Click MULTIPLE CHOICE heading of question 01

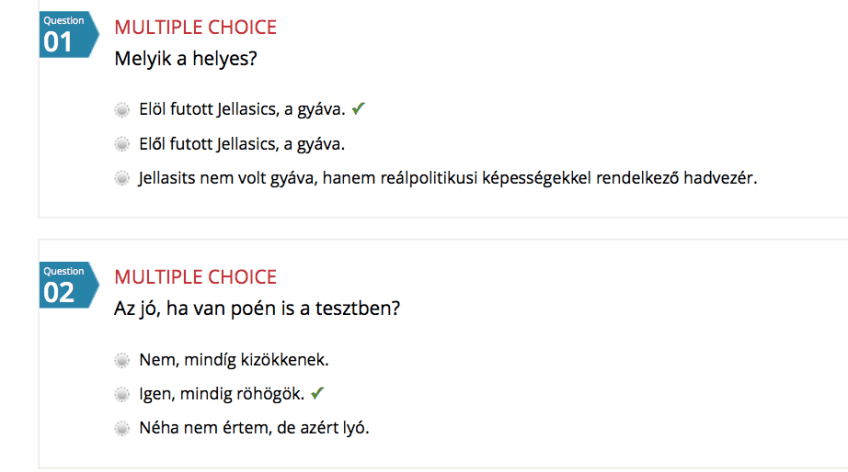[195, 28]
